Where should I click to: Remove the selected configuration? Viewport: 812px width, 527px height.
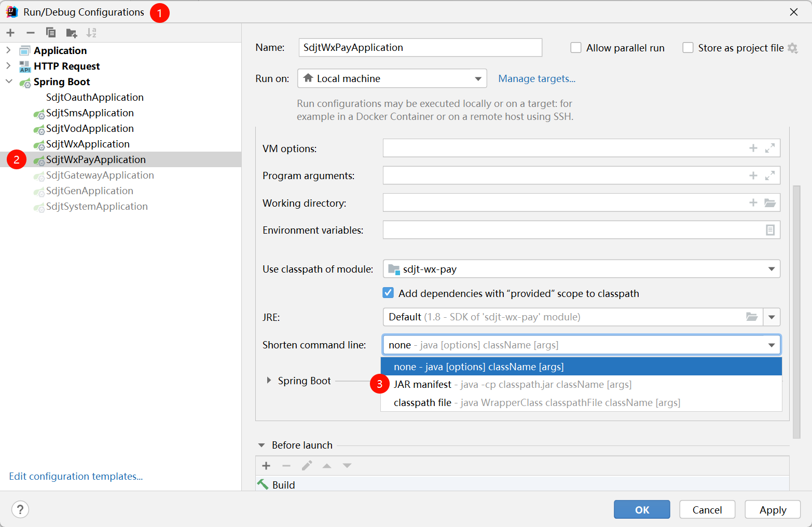[x=30, y=32]
